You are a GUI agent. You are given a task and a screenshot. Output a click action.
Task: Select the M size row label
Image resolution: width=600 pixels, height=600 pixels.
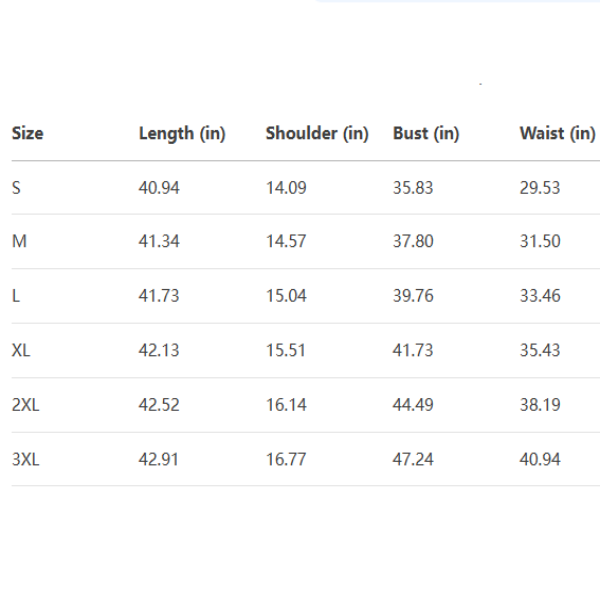(x=18, y=241)
